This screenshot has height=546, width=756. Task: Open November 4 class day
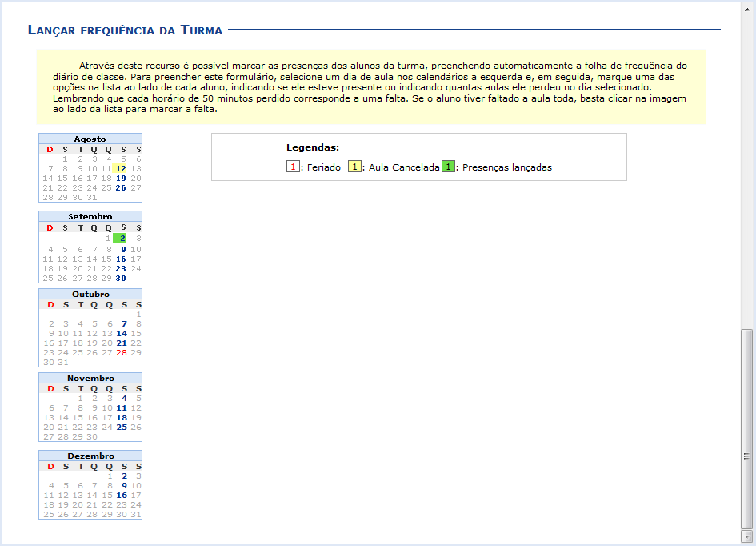(x=124, y=399)
